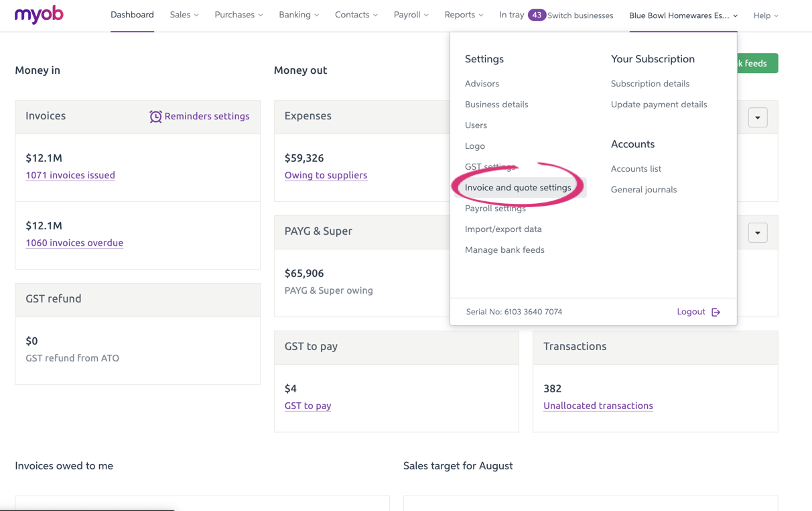Click the Logout arrow icon

point(716,312)
